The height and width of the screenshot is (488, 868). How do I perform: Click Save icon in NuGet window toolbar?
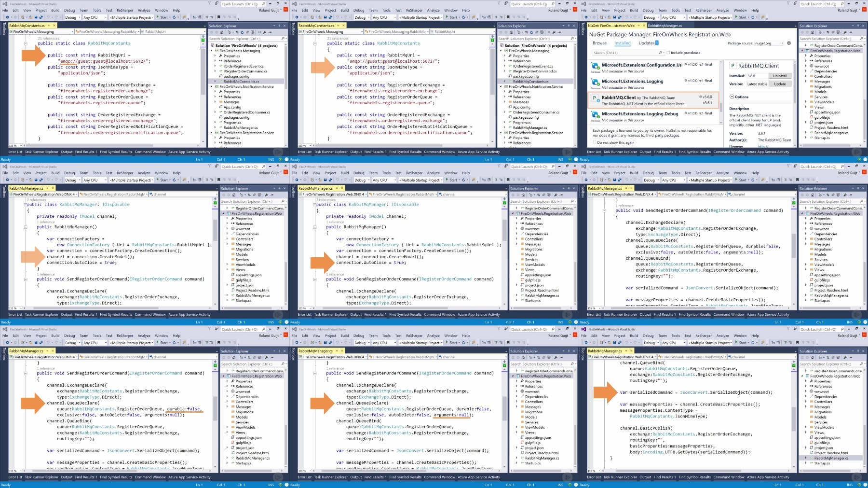pyautogui.click(x=615, y=17)
